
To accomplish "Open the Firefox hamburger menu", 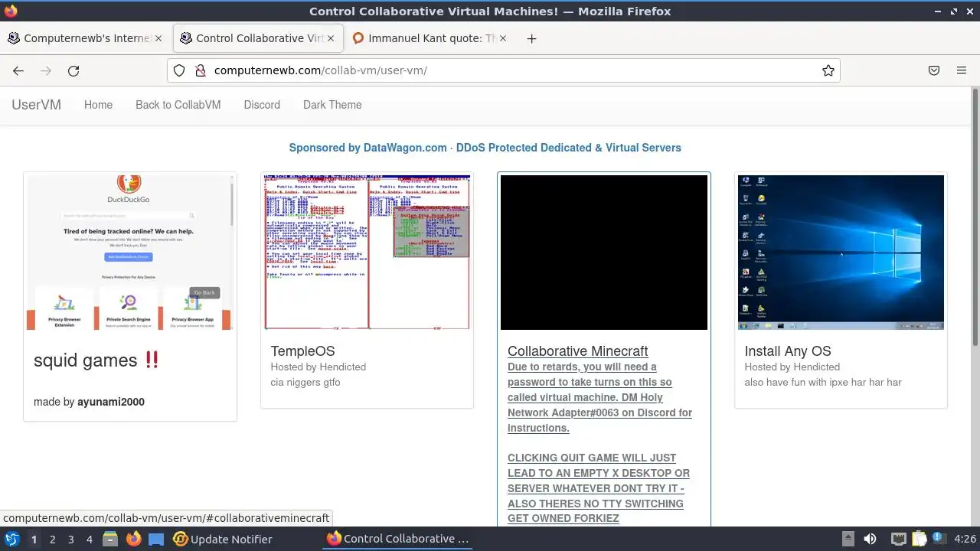I will coord(962,70).
